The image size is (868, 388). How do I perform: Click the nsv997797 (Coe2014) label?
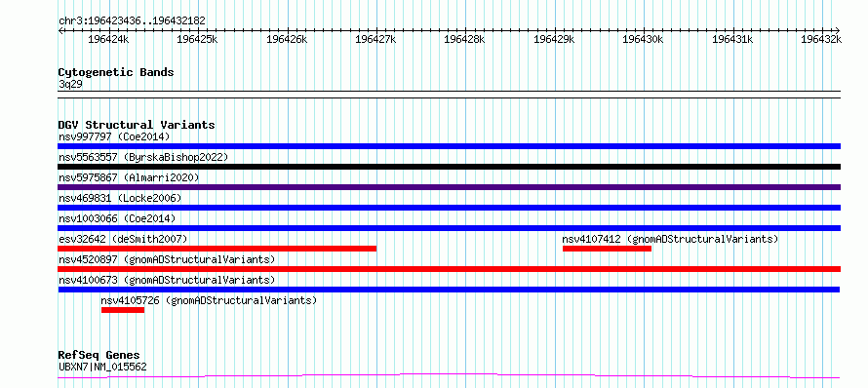(114, 136)
